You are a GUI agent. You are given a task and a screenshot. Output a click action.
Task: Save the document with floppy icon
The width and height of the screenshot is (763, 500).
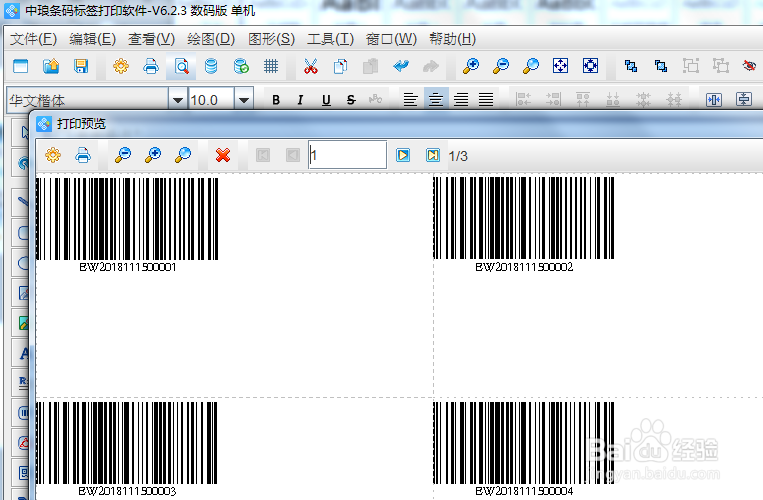click(x=81, y=66)
